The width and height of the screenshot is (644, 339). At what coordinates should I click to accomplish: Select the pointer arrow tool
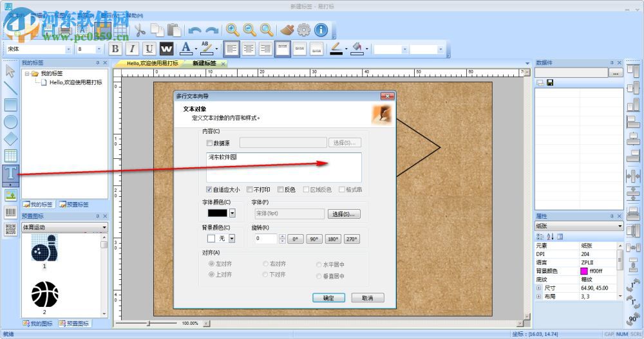[x=10, y=71]
